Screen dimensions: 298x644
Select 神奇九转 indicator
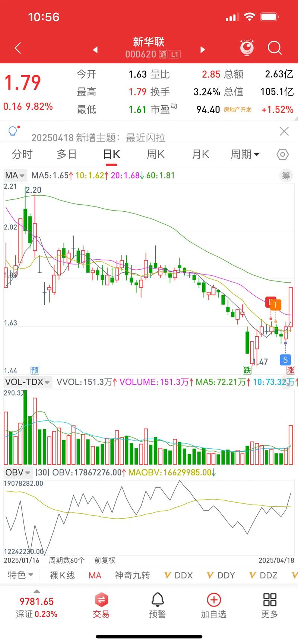point(132,576)
